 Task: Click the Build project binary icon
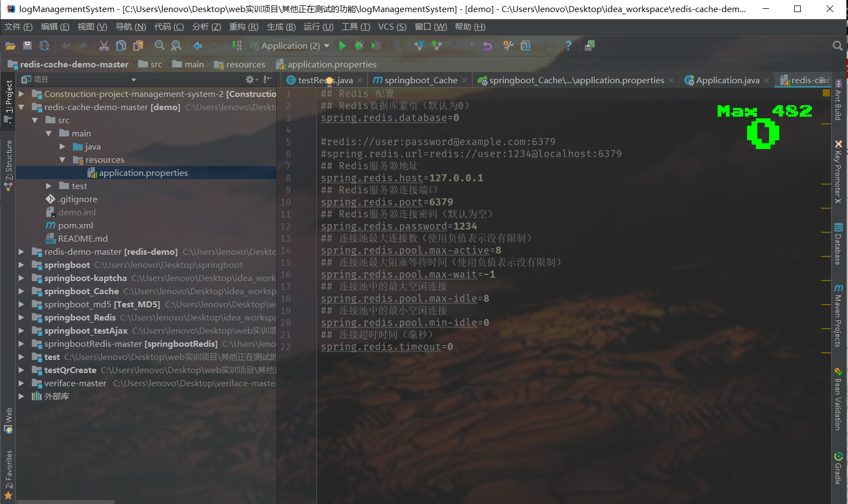coord(237,46)
